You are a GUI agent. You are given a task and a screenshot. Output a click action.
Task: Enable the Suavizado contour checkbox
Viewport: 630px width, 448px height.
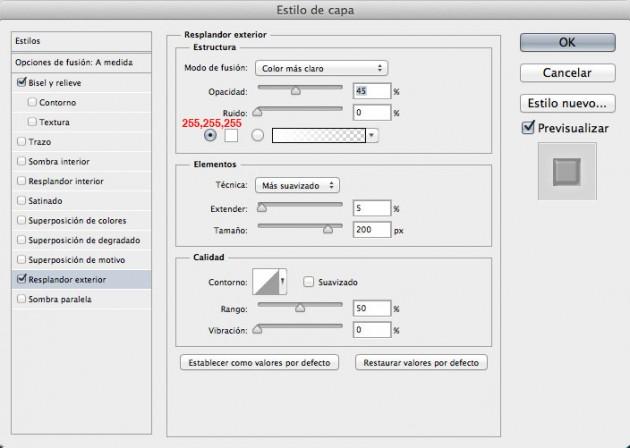point(308,282)
